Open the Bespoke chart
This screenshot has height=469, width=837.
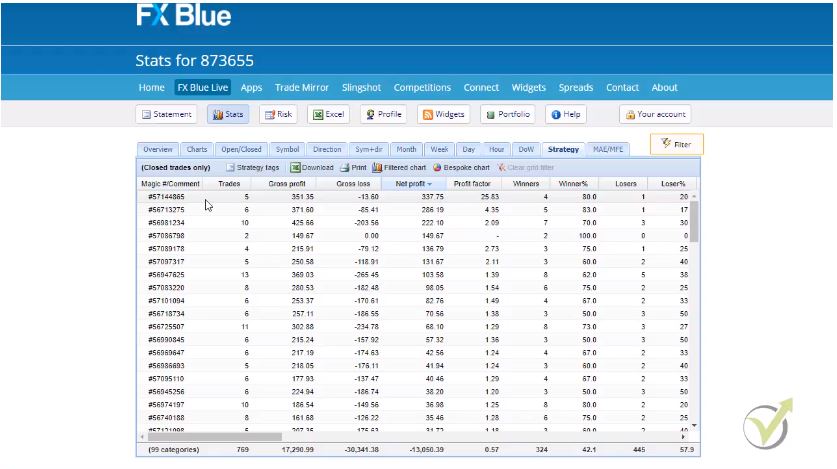461,168
